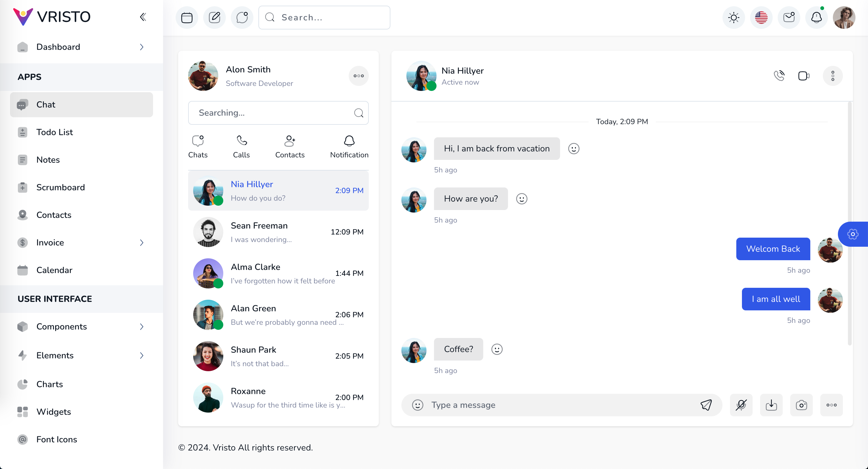Expand the Invoice submenu
The height and width of the screenshot is (469, 868).
[81, 242]
